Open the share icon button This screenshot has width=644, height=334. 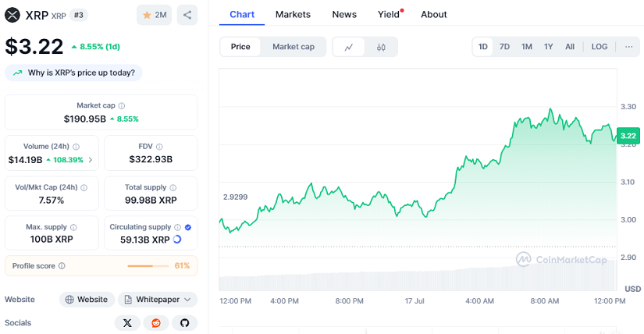[x=187, y=15]
